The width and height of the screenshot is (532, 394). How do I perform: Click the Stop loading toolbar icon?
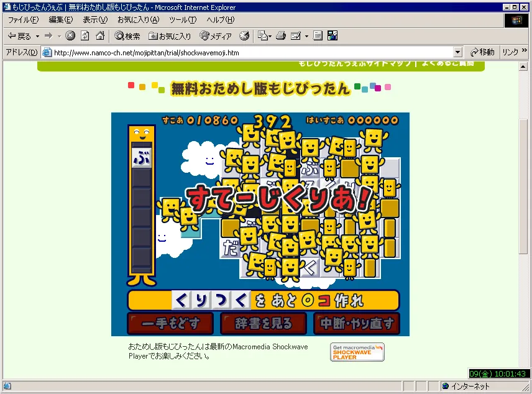[x=70, y=36]
